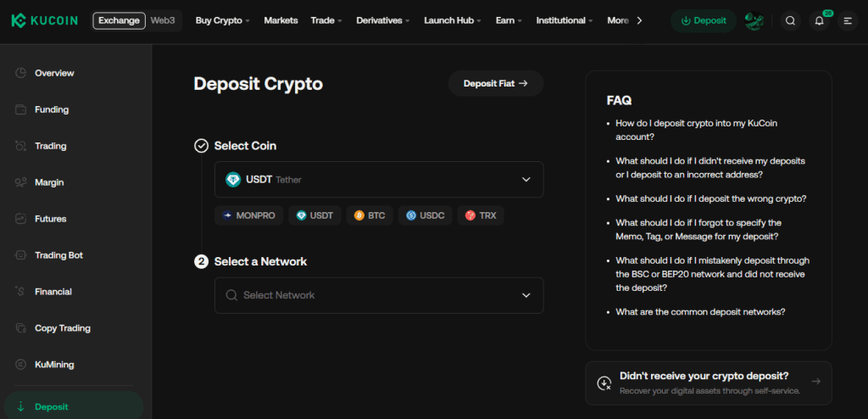Viewport: 868px width, 419px height.
Task: Click the Financial sidebar icon
Action: (20, 292)
